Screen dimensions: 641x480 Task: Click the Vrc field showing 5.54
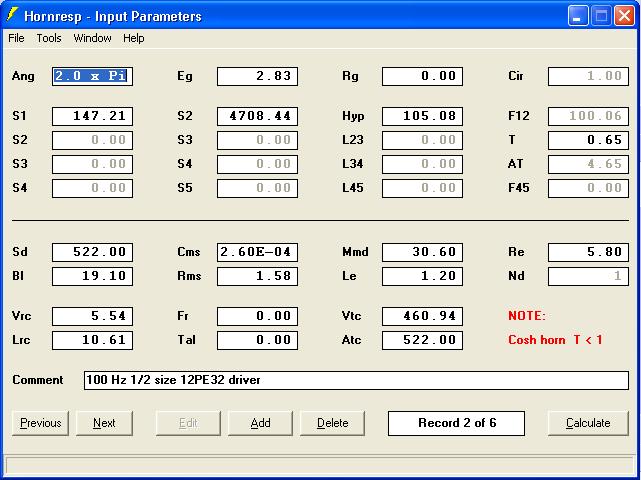(x=92, y=316)
